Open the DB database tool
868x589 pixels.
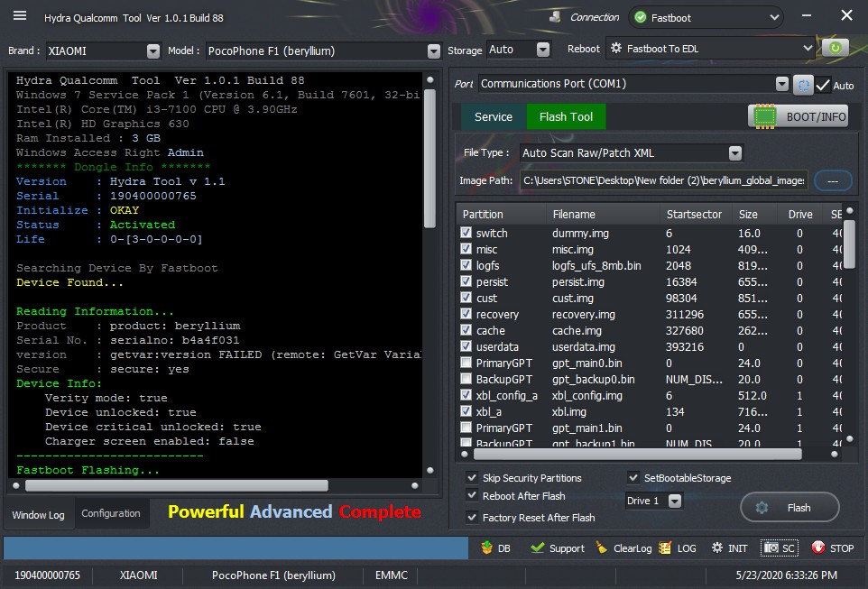[x=496, y=548]
